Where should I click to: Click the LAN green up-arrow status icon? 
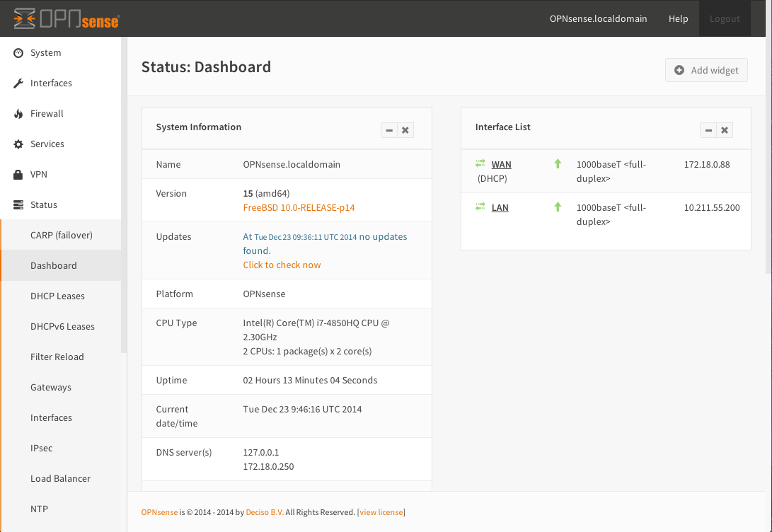(x=558, y=207)
